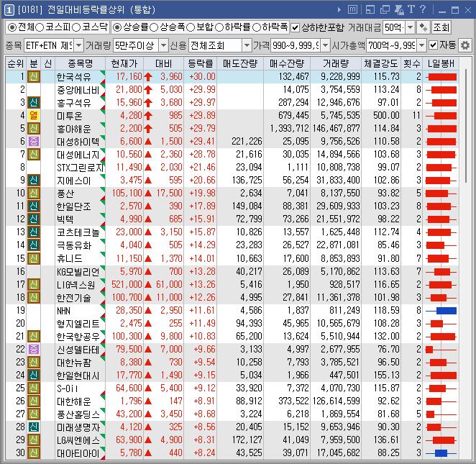The width and height of the screenshot is (476, 464).
Task: Click the 증 badge on 대성하이텍 row
Action: [x=34, y=141]
